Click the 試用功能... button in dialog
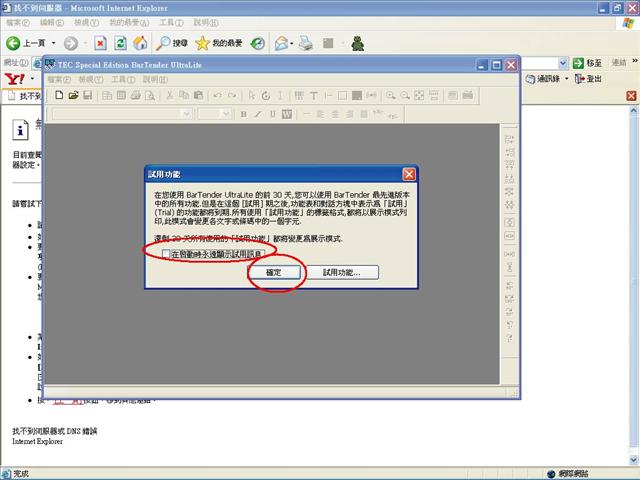This screenshot has width=640, height=480. click(x=342, y=272)
